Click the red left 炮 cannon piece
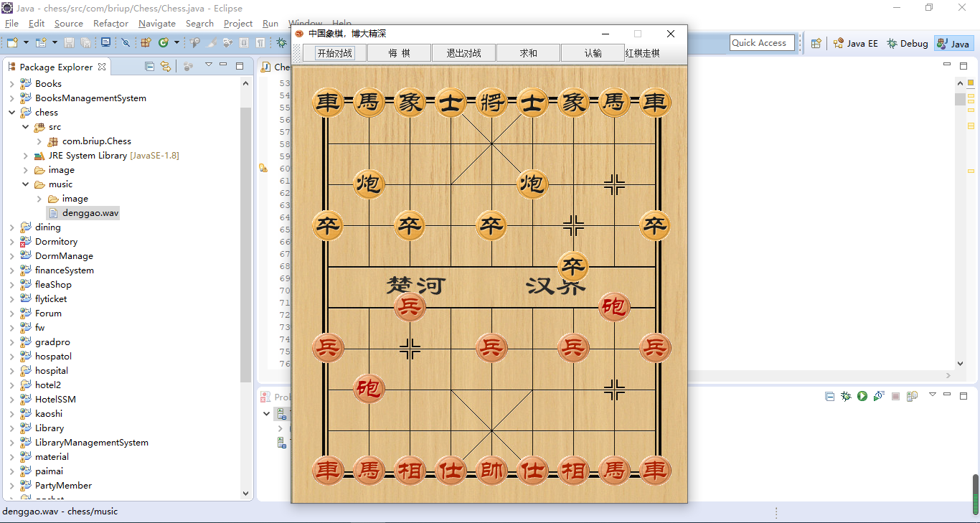 369,390
